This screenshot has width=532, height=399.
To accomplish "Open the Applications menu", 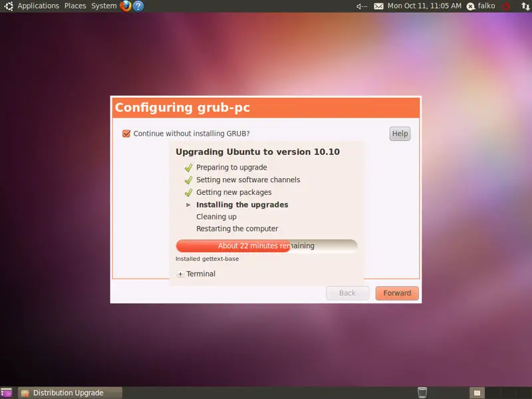I will tap(39, 6).
